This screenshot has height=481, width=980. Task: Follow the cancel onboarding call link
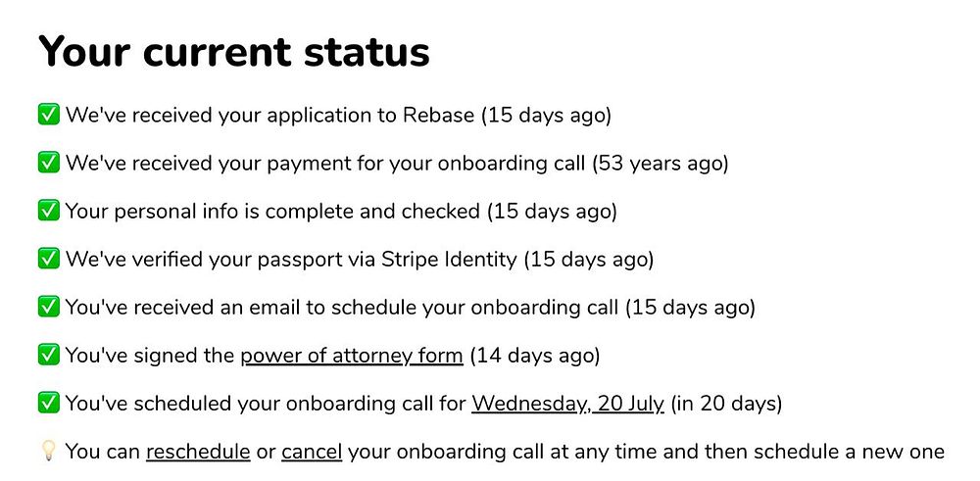(312, 452)
